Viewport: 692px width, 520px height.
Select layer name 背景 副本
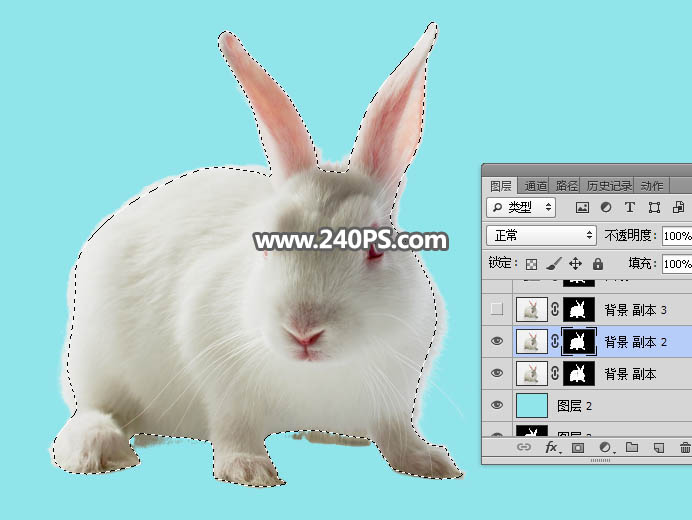click(630, 374)
